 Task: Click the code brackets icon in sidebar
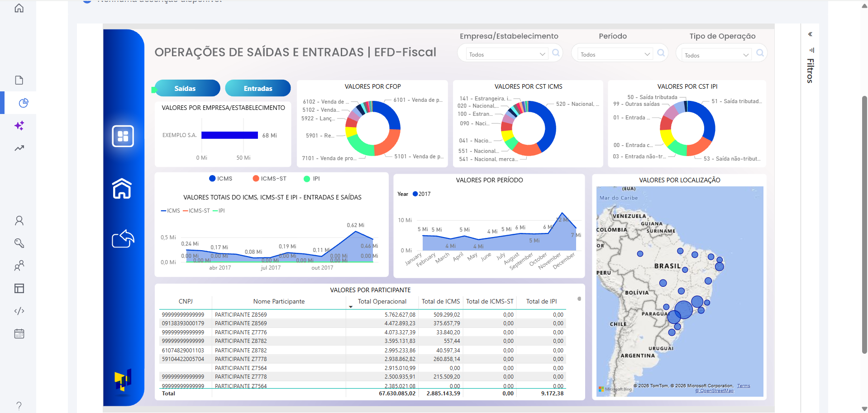click(x=19, y=311)
